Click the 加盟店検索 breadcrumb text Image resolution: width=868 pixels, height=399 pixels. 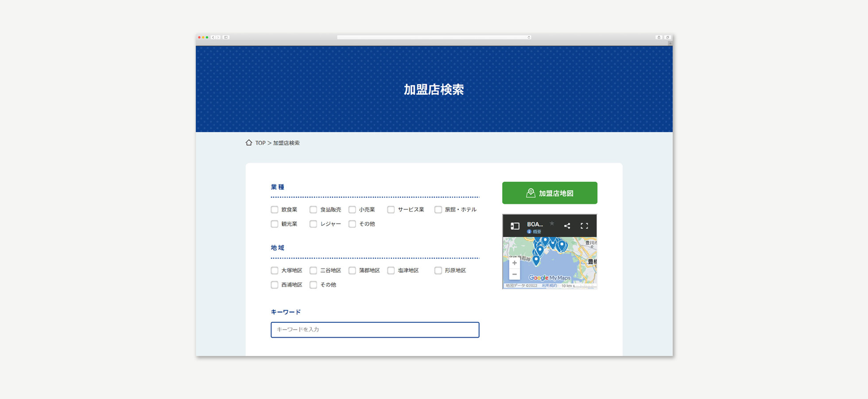[x=286, y=143]
